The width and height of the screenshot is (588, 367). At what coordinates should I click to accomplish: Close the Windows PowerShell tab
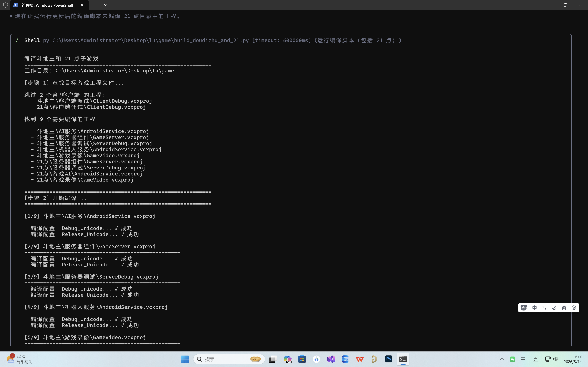pyautogui.click(x=82, y=5)
